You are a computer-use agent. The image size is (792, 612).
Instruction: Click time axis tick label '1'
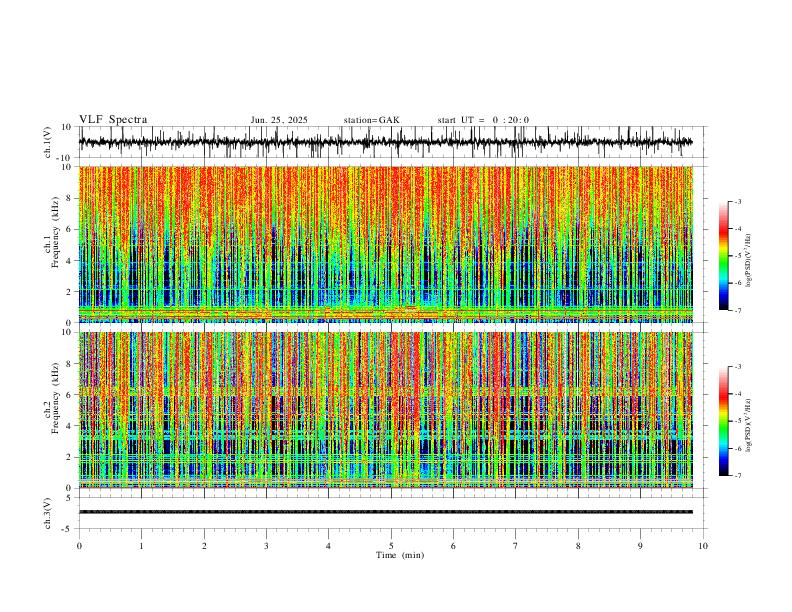[x=141, y=546]
